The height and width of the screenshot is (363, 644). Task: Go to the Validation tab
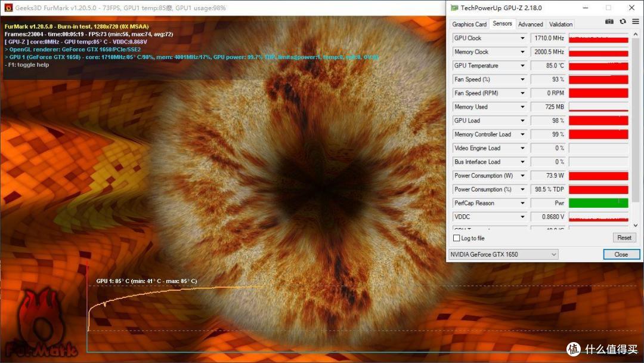(x=560, y=24)
